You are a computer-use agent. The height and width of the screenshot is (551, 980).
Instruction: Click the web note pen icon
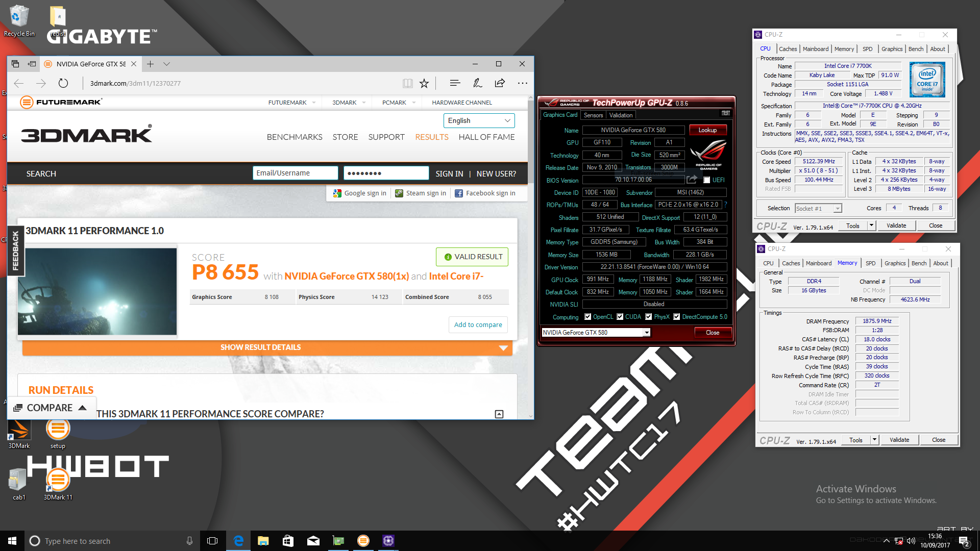477,83
